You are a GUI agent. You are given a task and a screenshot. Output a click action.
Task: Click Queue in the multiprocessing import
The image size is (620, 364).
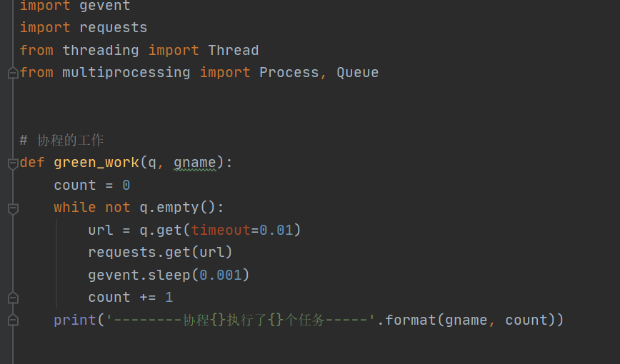tap(357, 72)
